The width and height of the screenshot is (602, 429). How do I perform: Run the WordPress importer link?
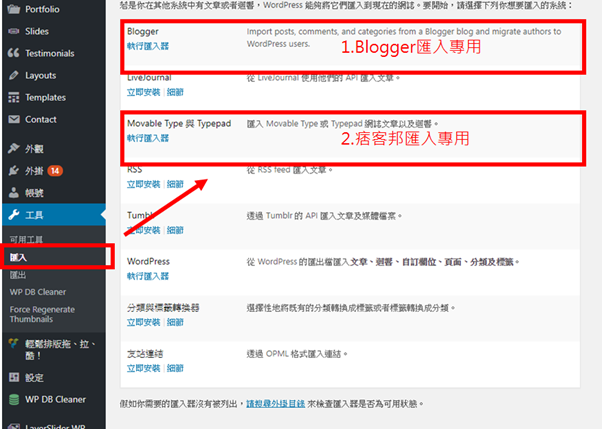click(148, 276)
